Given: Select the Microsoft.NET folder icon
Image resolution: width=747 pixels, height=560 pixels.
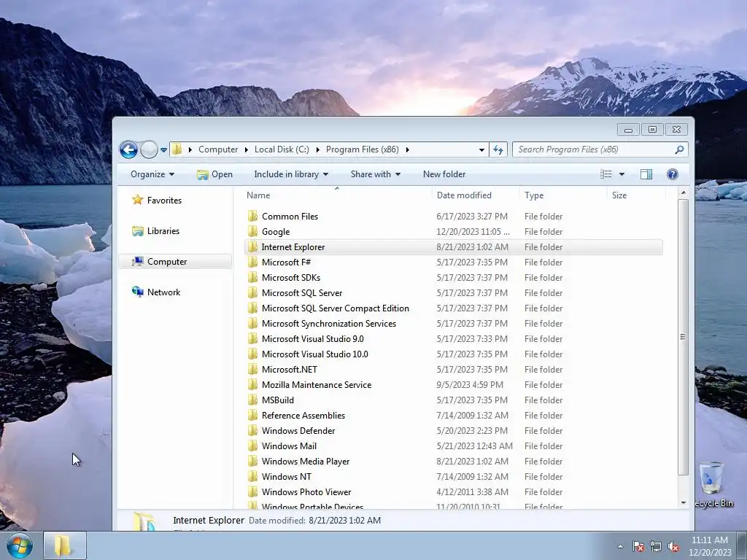Looking at the screenshot, I should pyautogui.click(x=252, y=370).
